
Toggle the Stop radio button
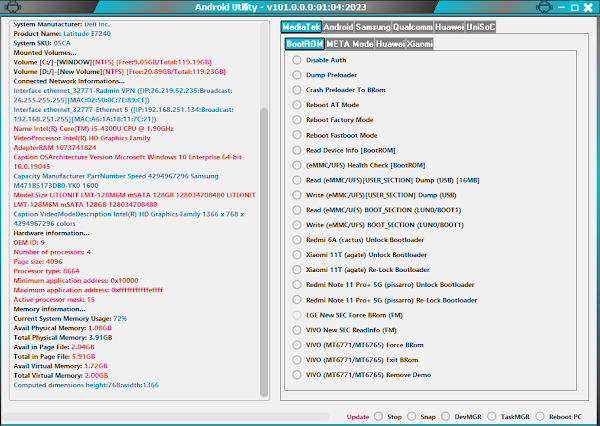378,416
